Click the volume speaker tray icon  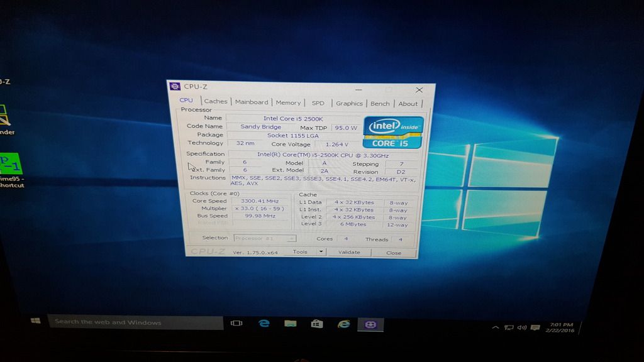coord(521,327)
